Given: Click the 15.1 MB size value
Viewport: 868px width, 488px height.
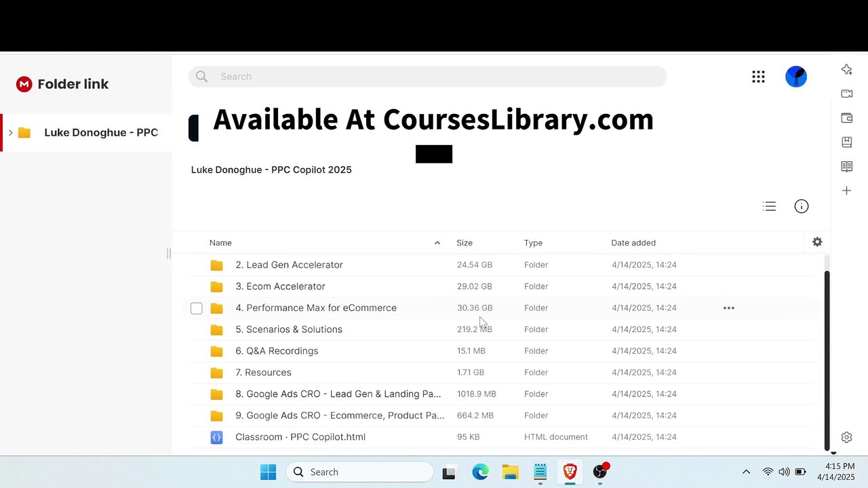Looking at the screenshot, I should click(471, 351).
